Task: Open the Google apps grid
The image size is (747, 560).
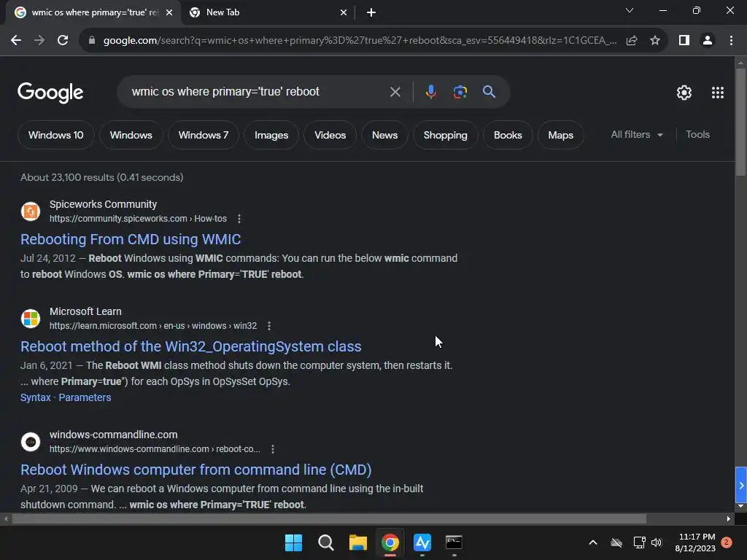Action: [718, 93]
